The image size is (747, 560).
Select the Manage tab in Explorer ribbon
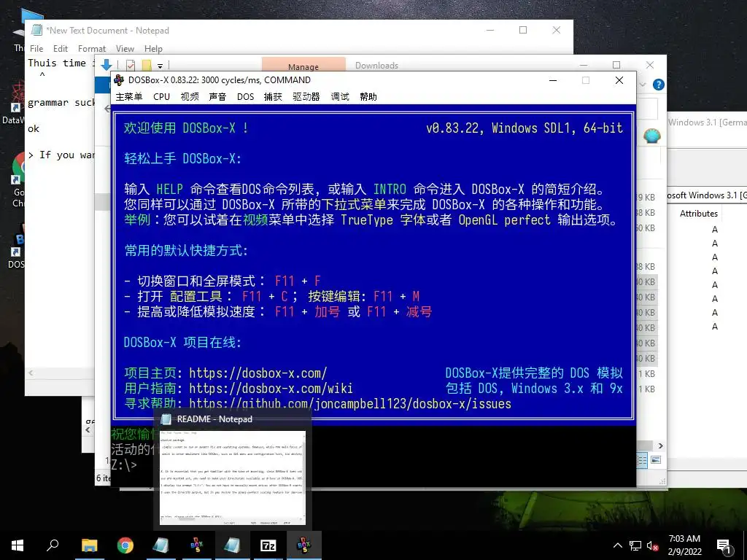pyautogui.click(x=303, y=66)
